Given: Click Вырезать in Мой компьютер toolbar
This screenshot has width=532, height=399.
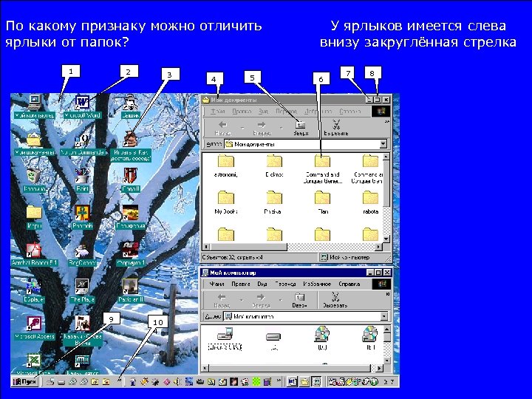Looking at the screenshot, I should [x=335, y=301].
